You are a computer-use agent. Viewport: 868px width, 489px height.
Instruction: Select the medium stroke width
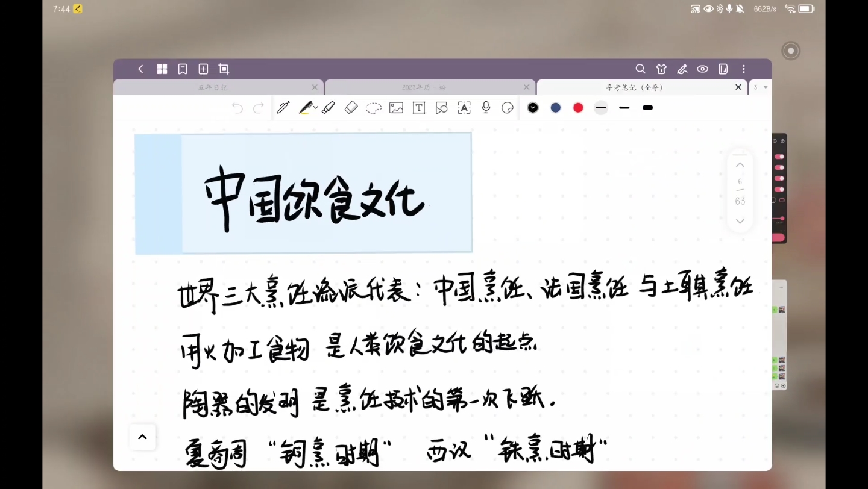(x=624, y=108)
